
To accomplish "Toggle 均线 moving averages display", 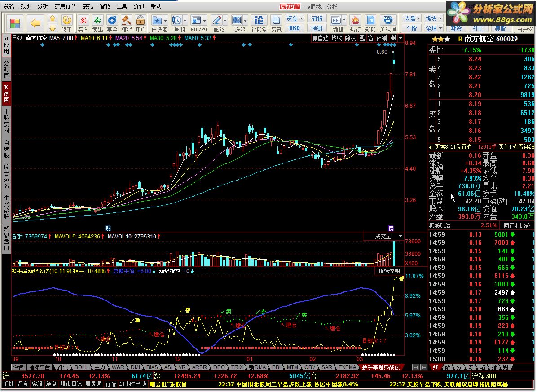I will (x=337, y=38).
